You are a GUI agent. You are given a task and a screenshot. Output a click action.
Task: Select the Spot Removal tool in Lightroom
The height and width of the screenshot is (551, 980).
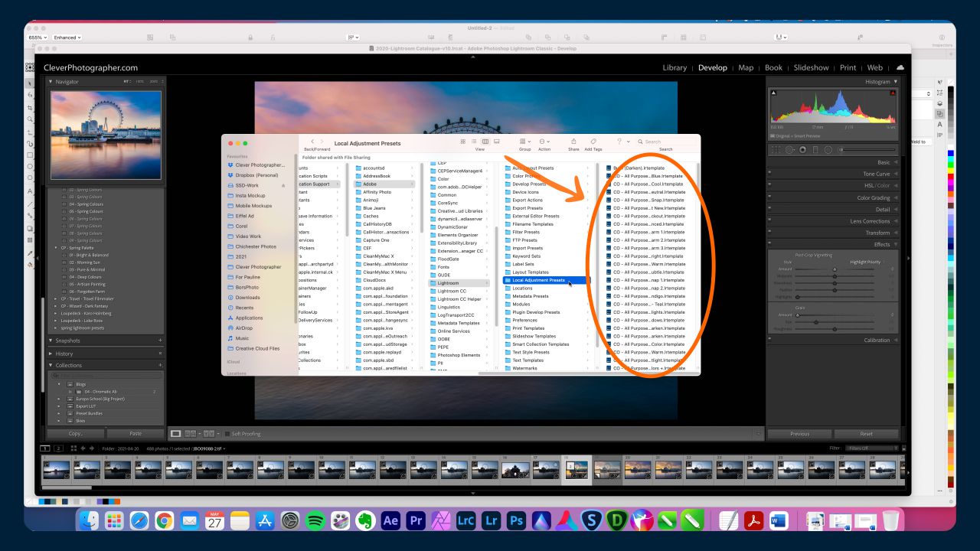(789, 149)
